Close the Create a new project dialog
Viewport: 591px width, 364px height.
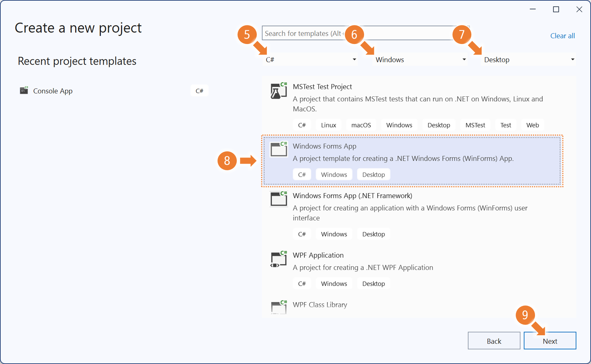tap(579, 9)
